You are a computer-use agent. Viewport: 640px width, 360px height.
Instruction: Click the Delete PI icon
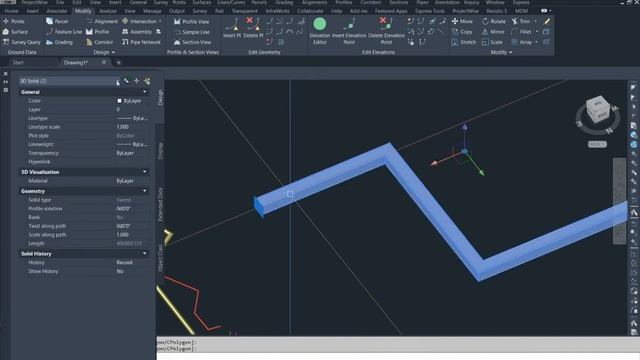[253, 28]
